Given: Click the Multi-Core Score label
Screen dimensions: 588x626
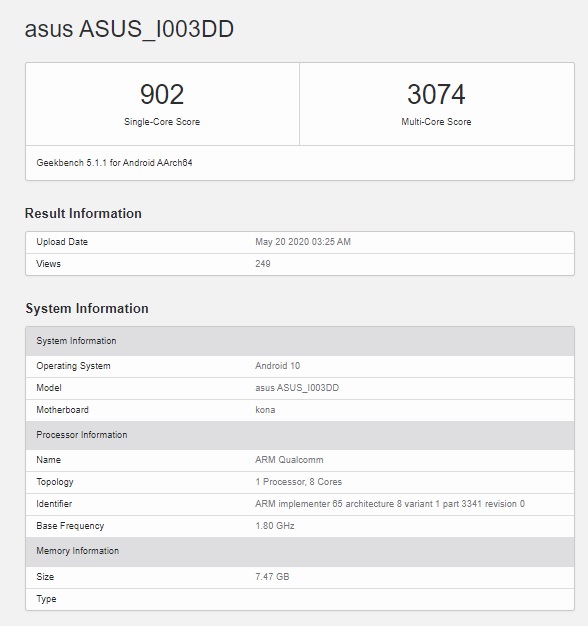Looking at the screenshot, I should point(436,122).
